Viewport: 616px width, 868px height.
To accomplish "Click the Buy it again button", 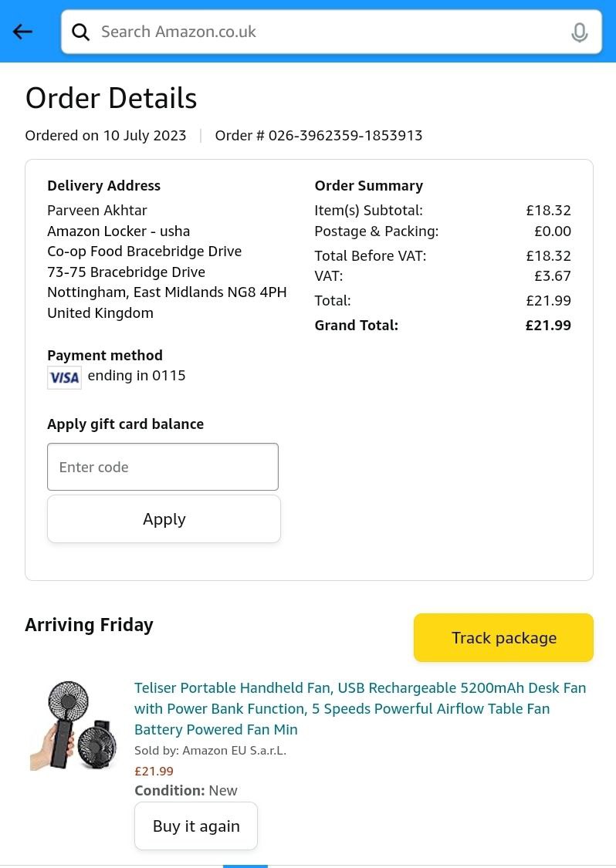I will point(196,826).
